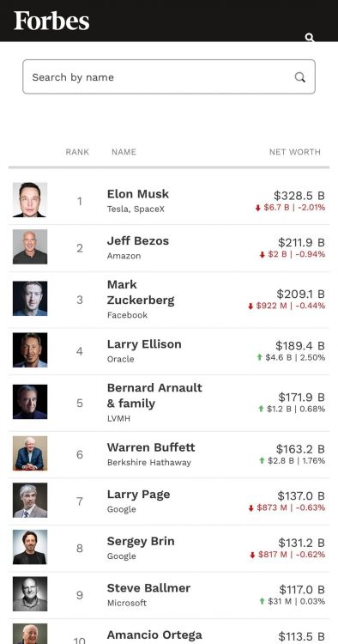The height and width of the screenshot is (644, 338).
Task: Sort by the NAME column header
Action: pos(124,152)
